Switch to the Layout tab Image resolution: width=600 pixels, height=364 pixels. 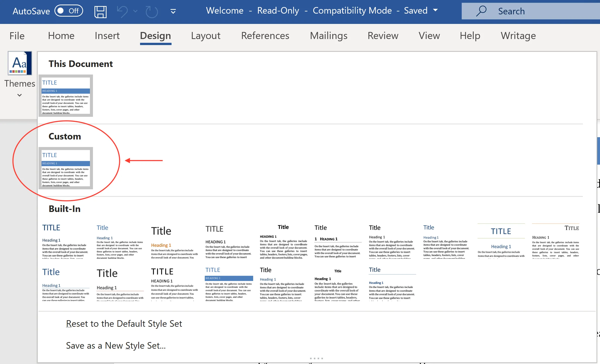(206, 36)
